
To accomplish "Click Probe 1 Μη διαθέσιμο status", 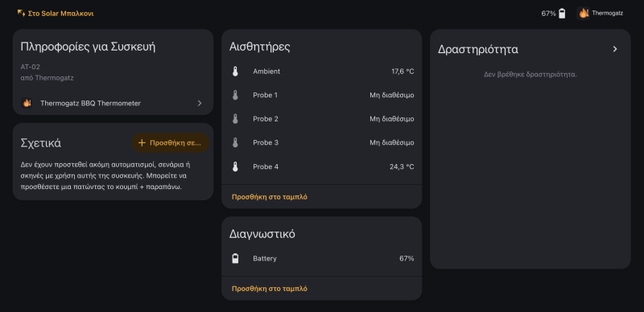I will point(392,95).
